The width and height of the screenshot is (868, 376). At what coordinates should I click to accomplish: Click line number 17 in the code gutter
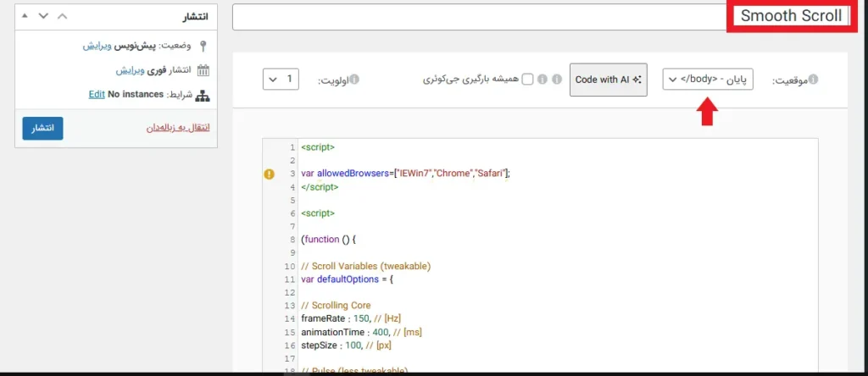291,358
